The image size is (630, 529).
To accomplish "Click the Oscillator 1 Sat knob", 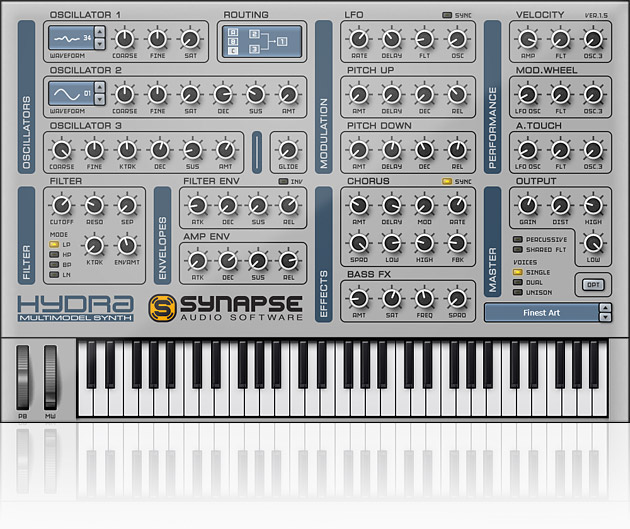I will pos(190,39).
